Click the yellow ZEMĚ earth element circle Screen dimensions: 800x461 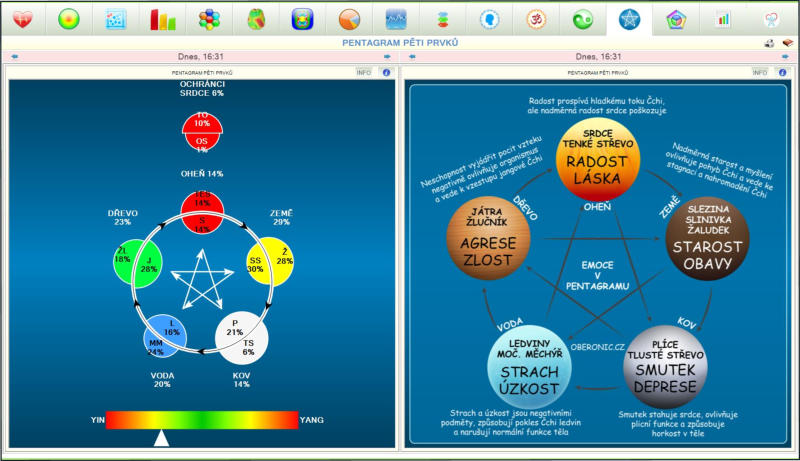[x=271, y=262]
